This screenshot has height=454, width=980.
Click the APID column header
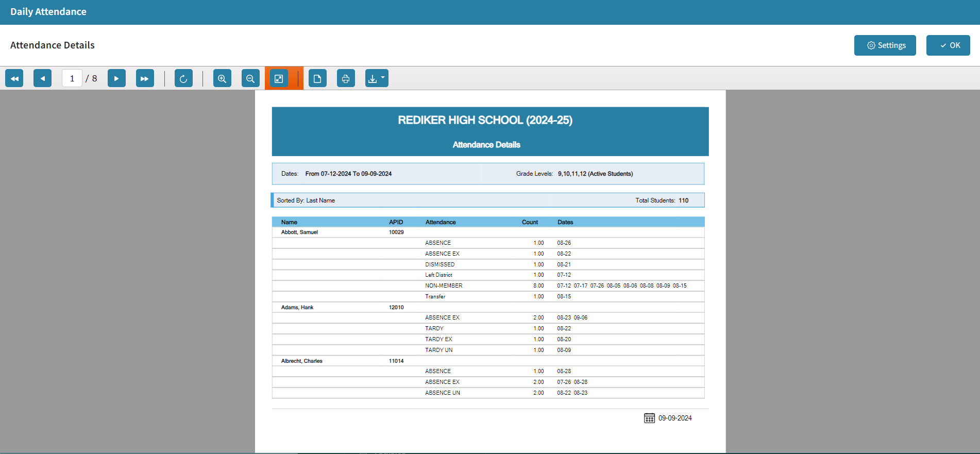pos(396,222)
